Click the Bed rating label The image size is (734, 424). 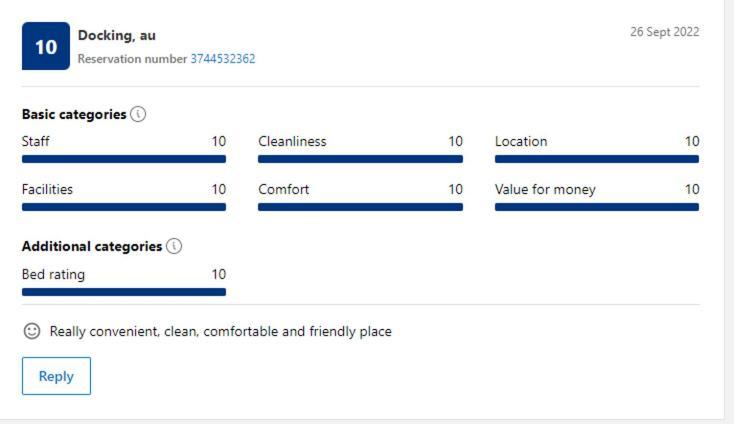[53, 274]
